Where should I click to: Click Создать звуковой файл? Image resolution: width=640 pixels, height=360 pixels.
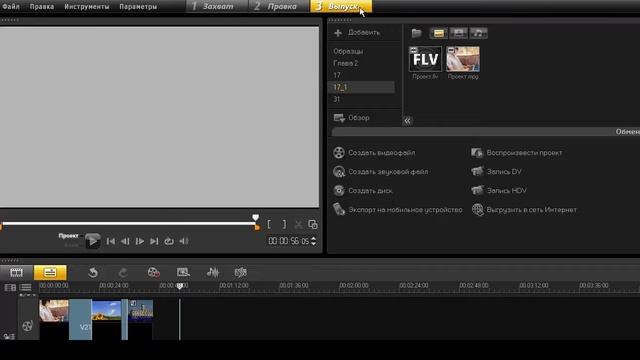coord(388,172)
